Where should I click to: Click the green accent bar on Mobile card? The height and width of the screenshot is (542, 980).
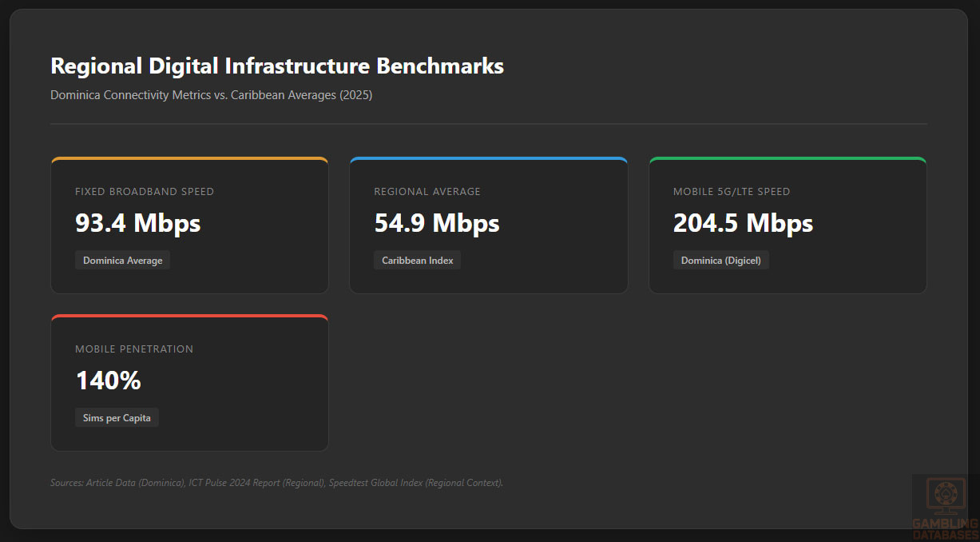coord(788,159)
